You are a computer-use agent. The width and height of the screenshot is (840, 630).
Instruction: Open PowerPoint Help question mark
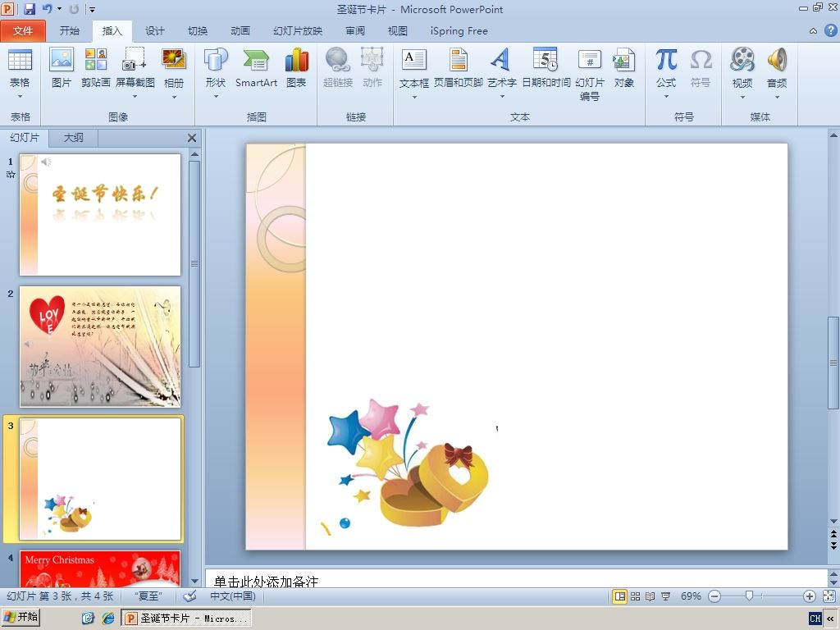pyautogui.click(x=830, y=30)
